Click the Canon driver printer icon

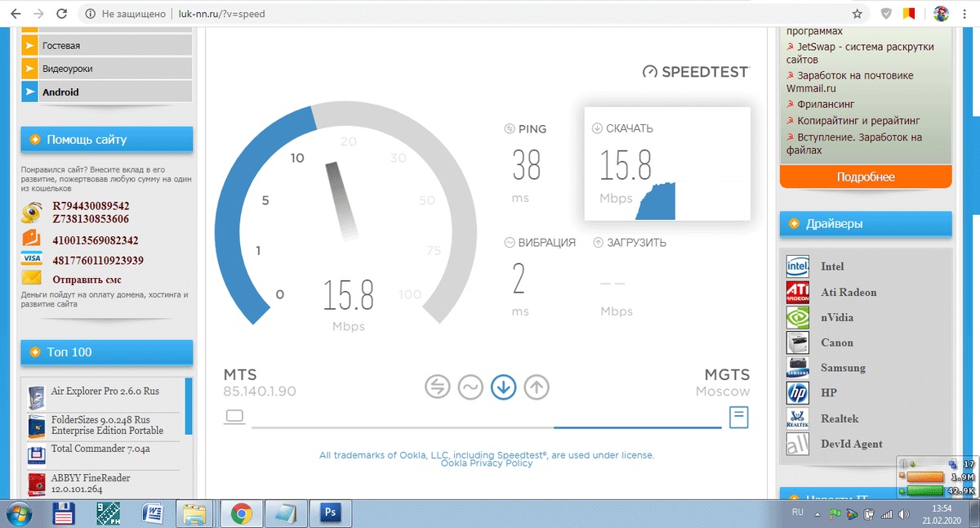pyautogui.click(x=797, y=342)
